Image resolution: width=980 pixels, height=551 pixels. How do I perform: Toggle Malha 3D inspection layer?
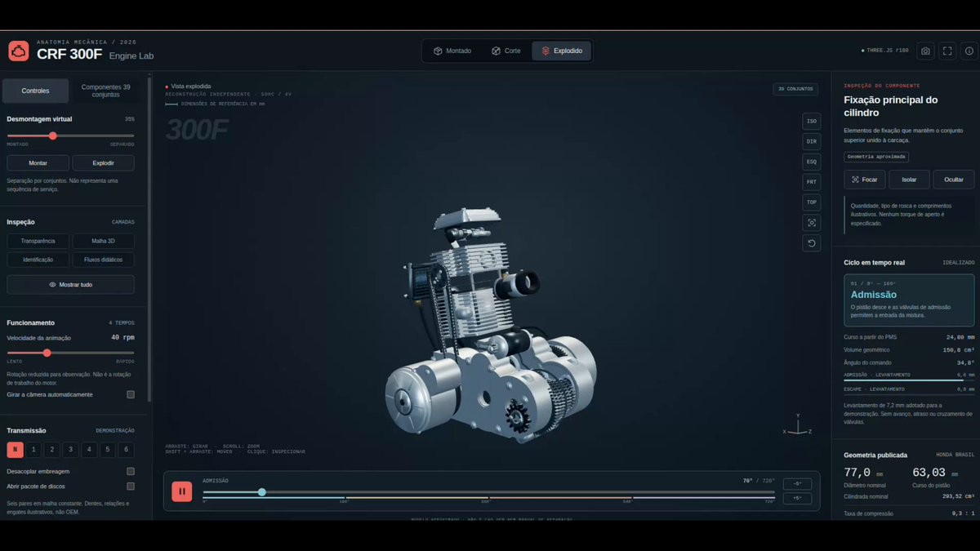click(103, 241)
